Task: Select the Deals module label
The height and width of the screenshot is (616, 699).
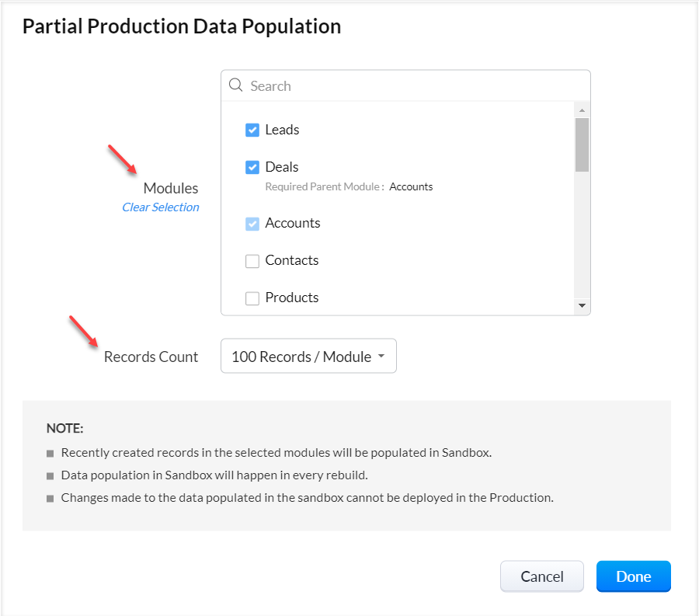Action: coord(282,167)
